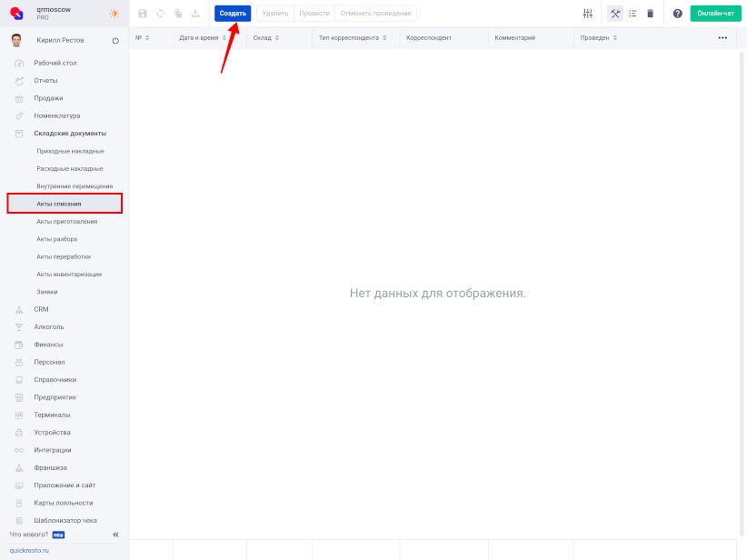Image resolution: width=747 pixels, height=560 pixels.
Task: Open Финансы menu item
Action: pos(48,345)
